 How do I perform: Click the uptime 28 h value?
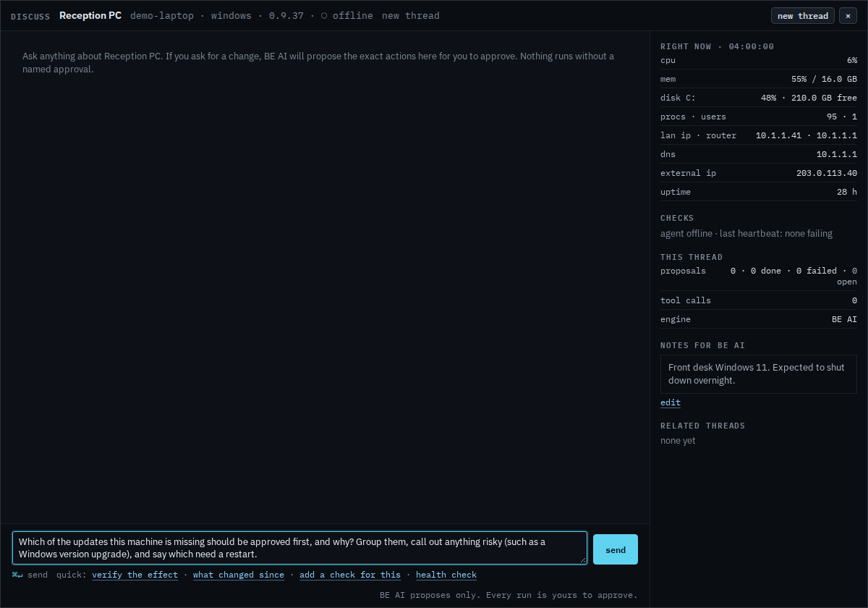[847, 192]
